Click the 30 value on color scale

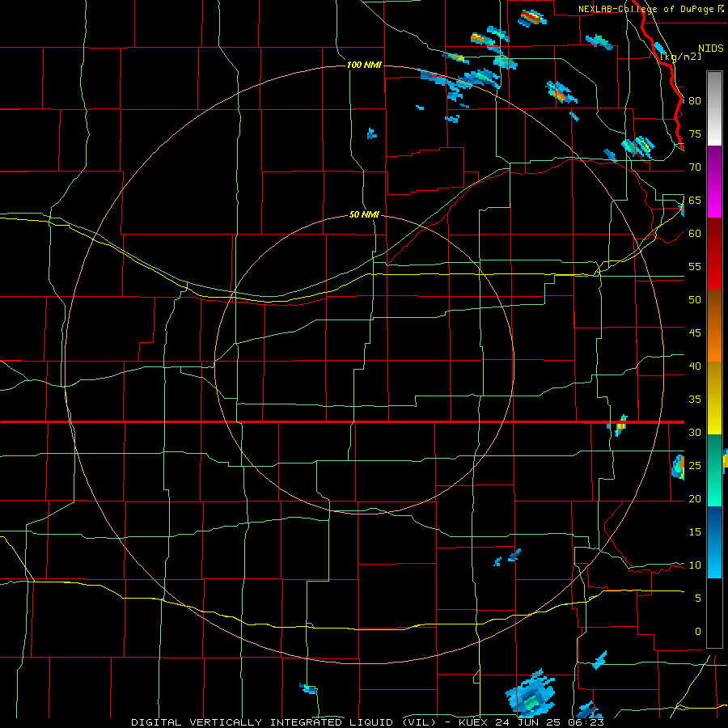point(695,432)
